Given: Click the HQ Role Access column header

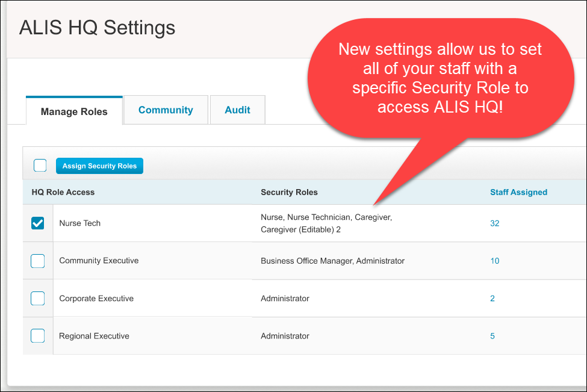Looking at the screenshot, I should (x=63, y=192).
